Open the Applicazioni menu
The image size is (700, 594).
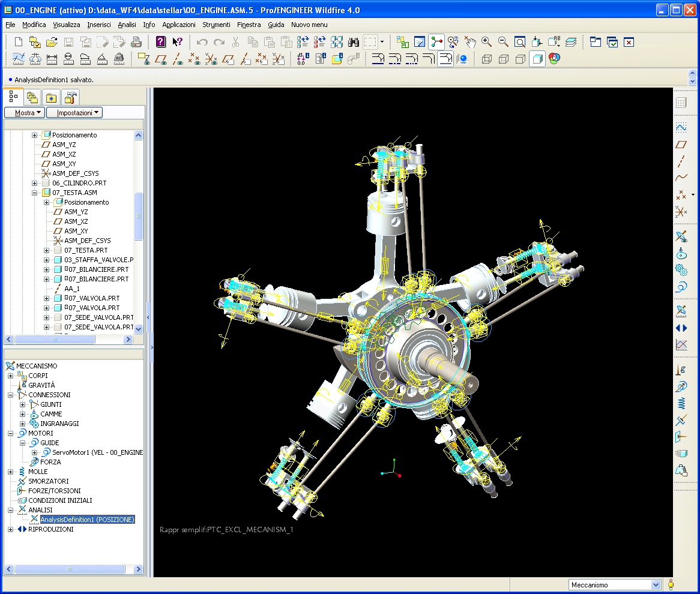pyautogui.click(x=178, y=25)
